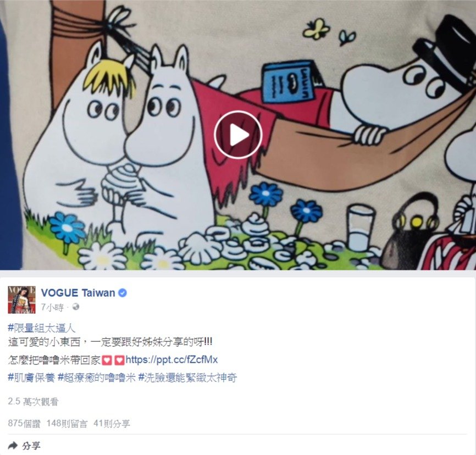The height and width of the screenshot is (455, 476).
Task: Open the VOGUE Taiwan page name link
Action: 78,293
